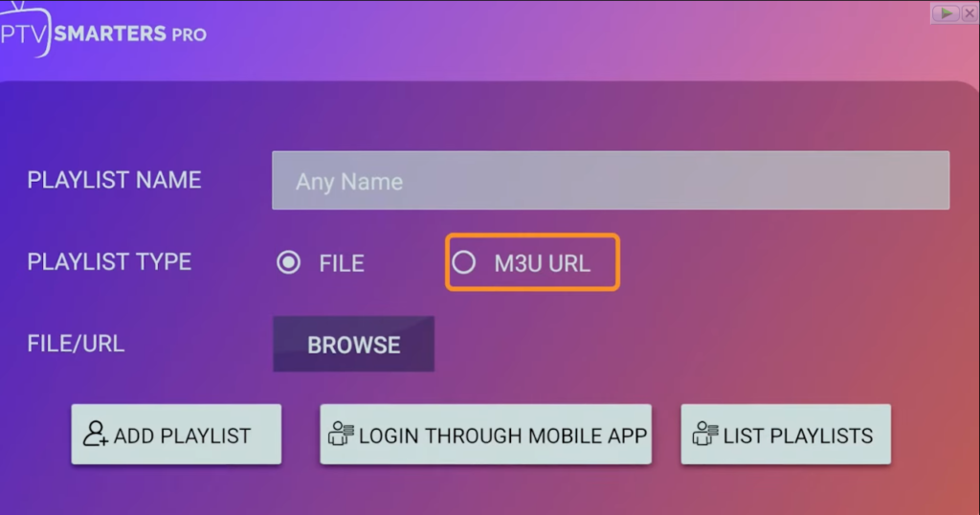Click the person-plus icon on Add Playlist
Image resolution: width=980 pixels, height=515 pixels.
96,435
